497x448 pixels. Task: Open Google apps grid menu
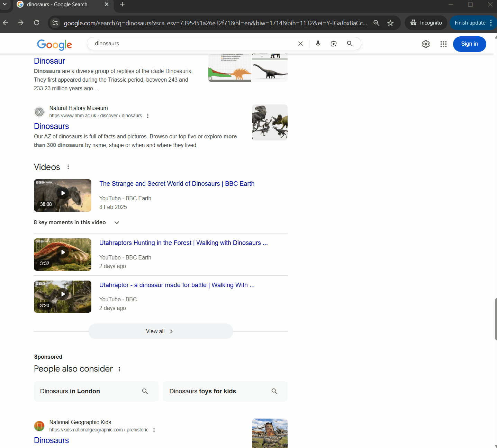[x=443, y=44]
